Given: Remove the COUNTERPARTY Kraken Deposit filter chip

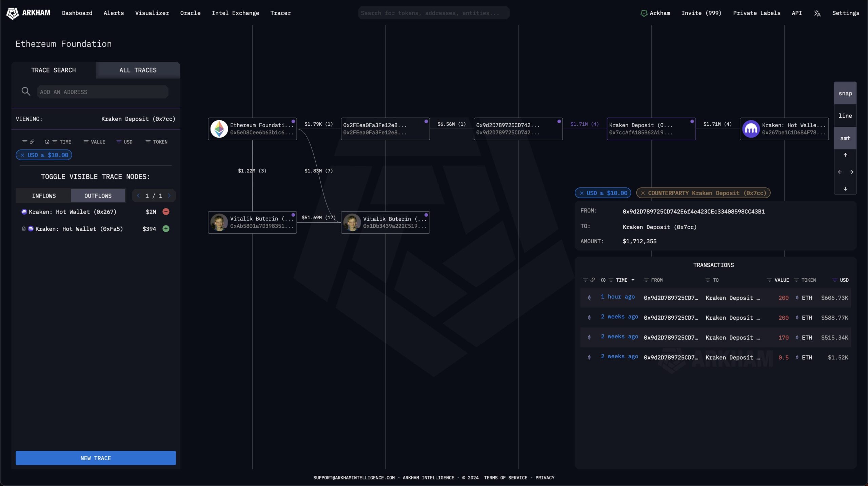Looking at the screenshot, I should pyautogui.click(x=643, y=193).
